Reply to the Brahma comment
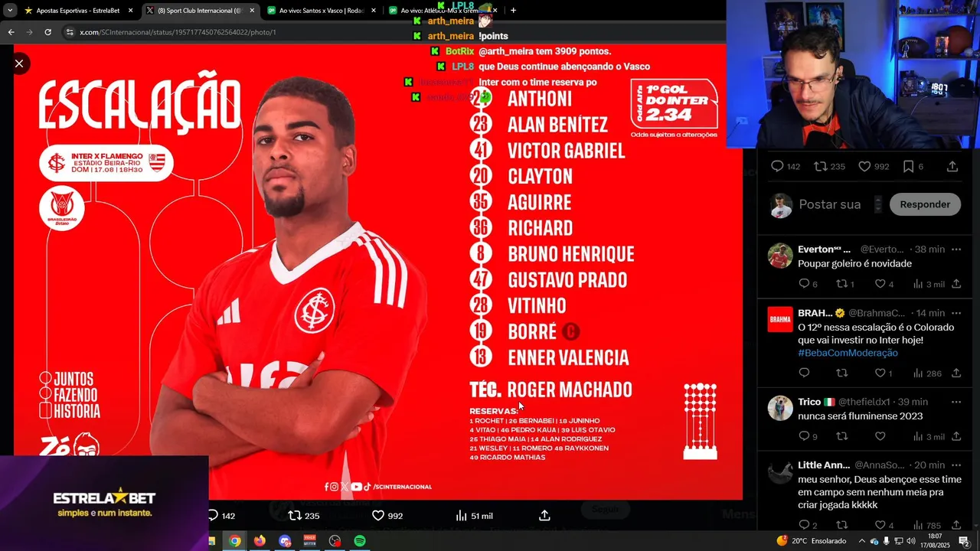The width and height of the screenshot is (980, 551). (804, 373)
